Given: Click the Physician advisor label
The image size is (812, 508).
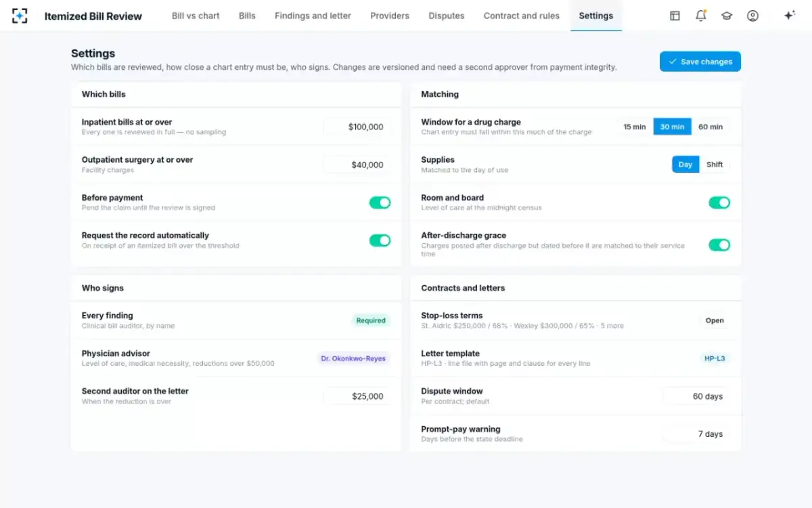Looking at the screenshot, I should coord(116,354).
